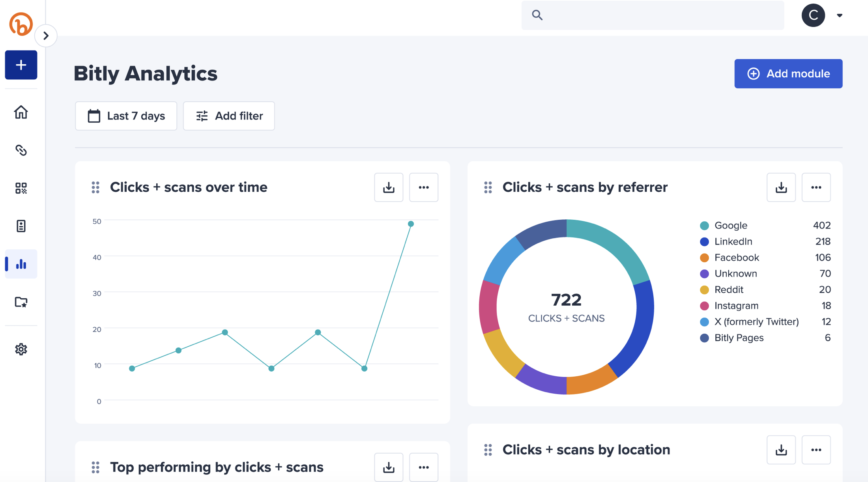
Task: Click the Facebook legend color dot
Action: 704,258
